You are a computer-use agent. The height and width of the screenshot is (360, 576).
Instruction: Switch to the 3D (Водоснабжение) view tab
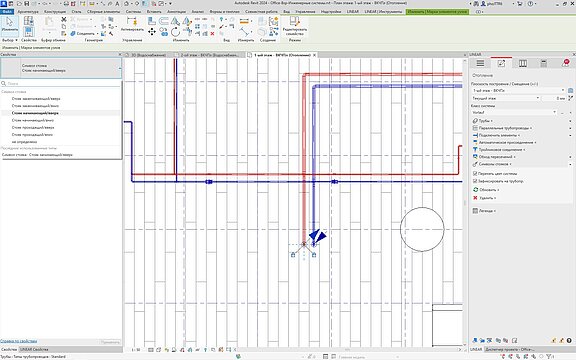(x=148, y=55)
